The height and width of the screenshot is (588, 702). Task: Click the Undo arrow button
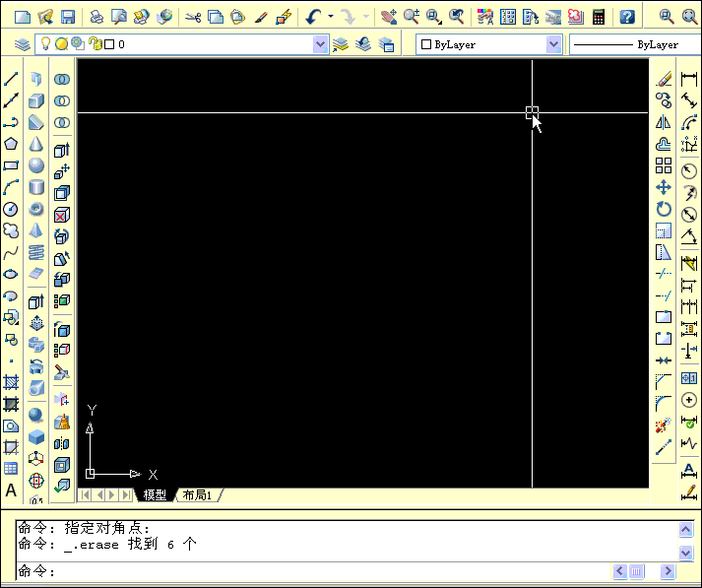[x=313, y=17]
